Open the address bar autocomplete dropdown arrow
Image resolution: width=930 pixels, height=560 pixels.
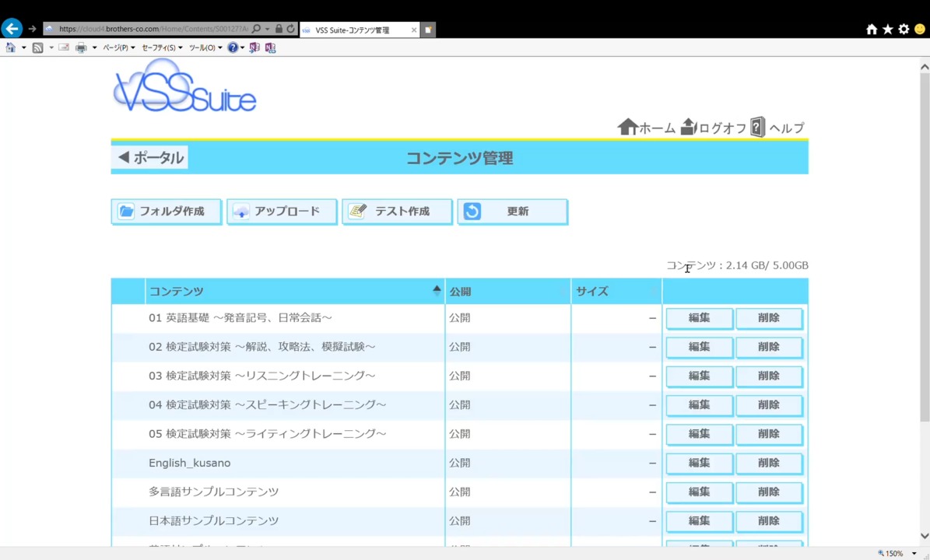267,29
